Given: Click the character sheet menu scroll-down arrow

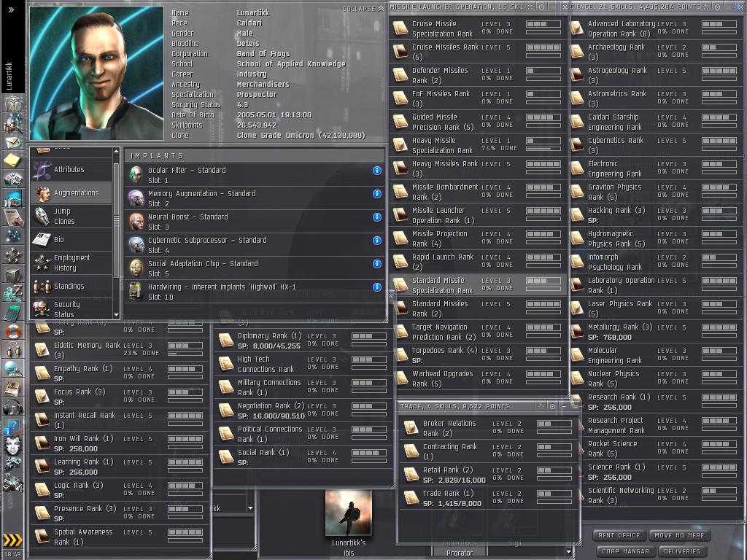Looking at the screenshot, I should pyautogui.click(x=116, y=315).
